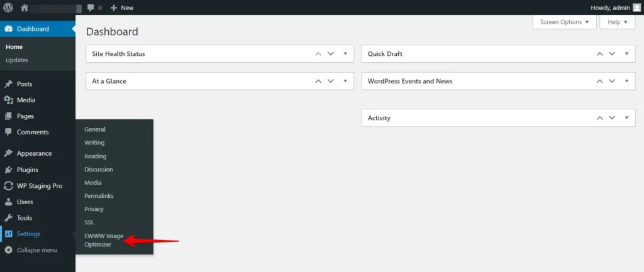The height and width of the screenshot is (272, 644).
Task: Open Discussion settings submenu item
Action: [x=99, y=170]
